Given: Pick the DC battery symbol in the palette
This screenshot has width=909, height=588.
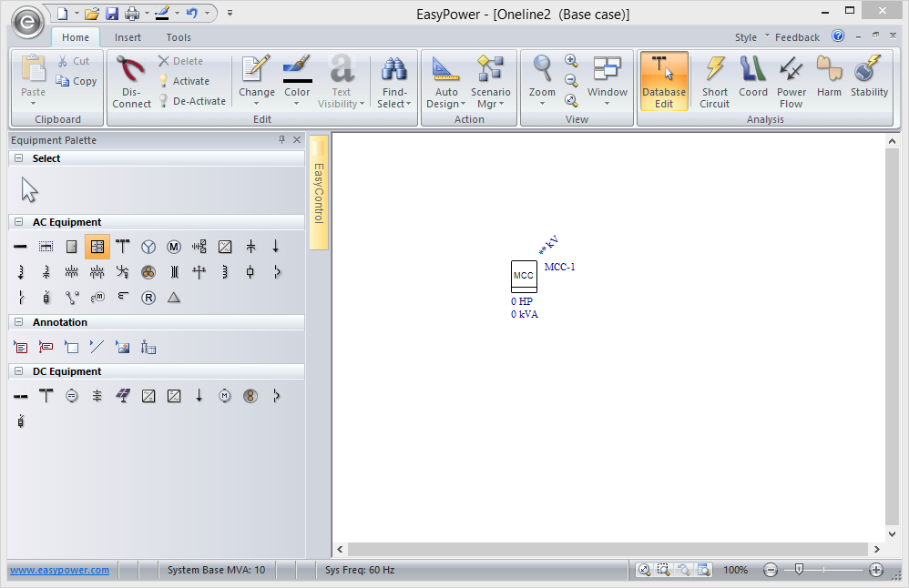Looking at the screenshot, I should pos(97,396).
